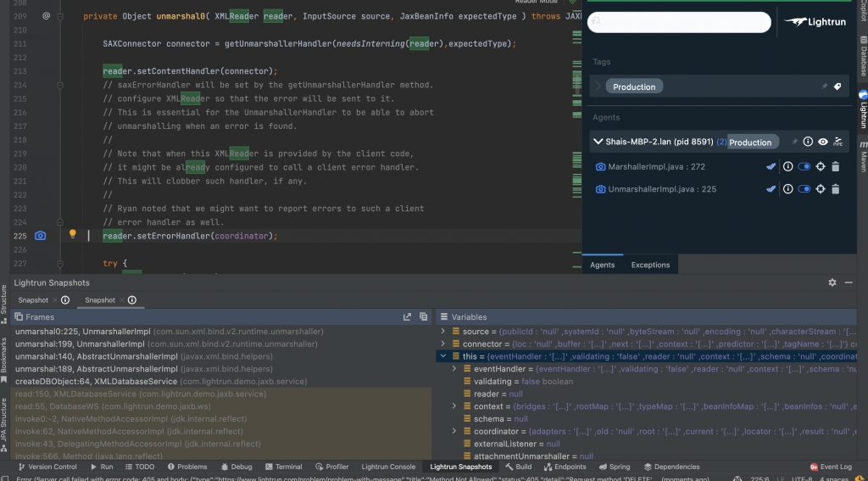The width and height of the screenshot is (868, 481).
Task: Disable the MarshallerImpl.java : 272 toggle switch
Action: pos(804,167)
